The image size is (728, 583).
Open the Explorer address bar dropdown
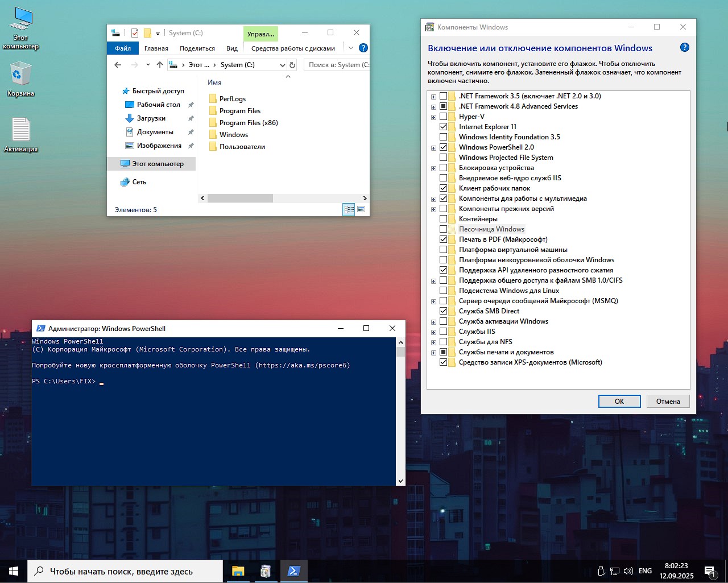(x=282, y=65)
